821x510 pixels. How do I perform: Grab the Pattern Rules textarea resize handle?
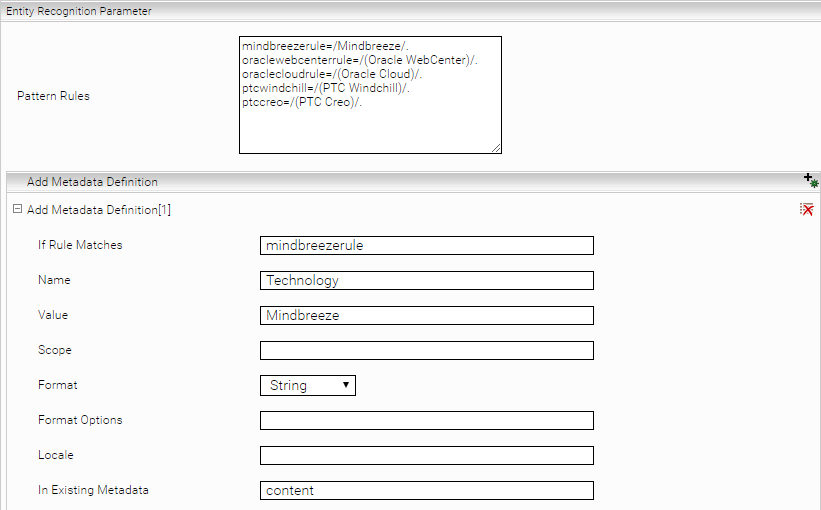coord(496,148)
